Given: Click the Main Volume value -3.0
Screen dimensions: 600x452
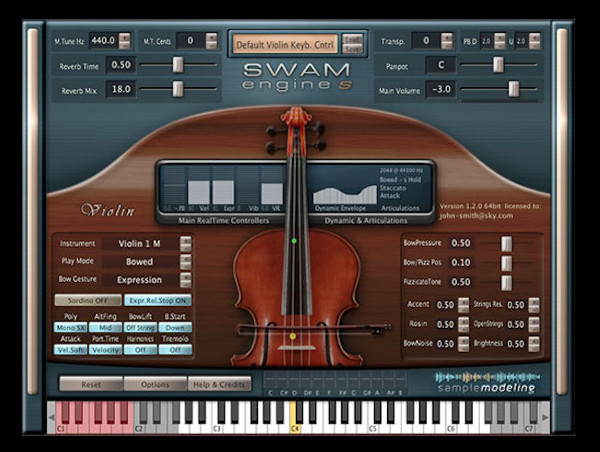Looking at the screenshot, I should point(441,89).
